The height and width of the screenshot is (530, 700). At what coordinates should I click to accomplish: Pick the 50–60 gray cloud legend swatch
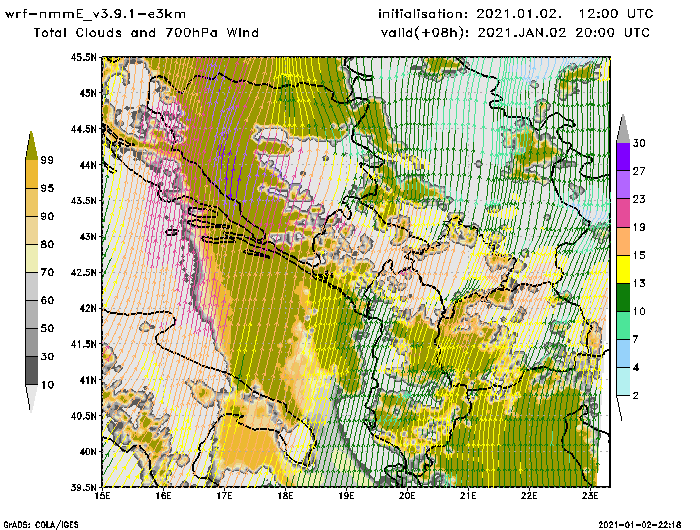(x=31, y=314)
